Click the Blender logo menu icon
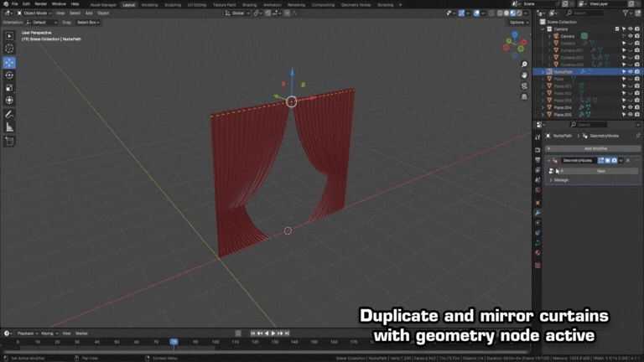Screen dimensions: 644x362 point(5,4)
